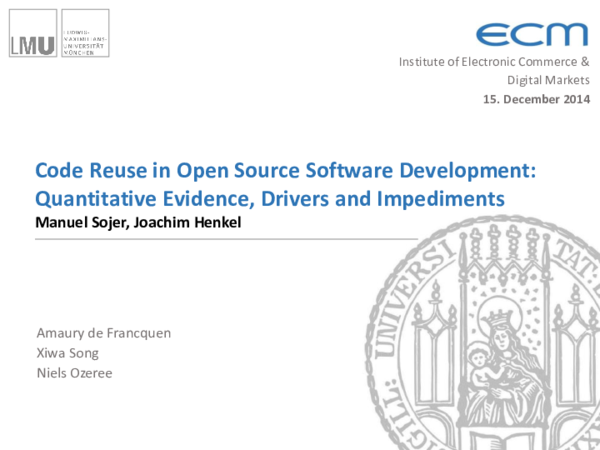
Task: Click the blue ECM logo
Action: pyautogui.click(x=532, y=34)
